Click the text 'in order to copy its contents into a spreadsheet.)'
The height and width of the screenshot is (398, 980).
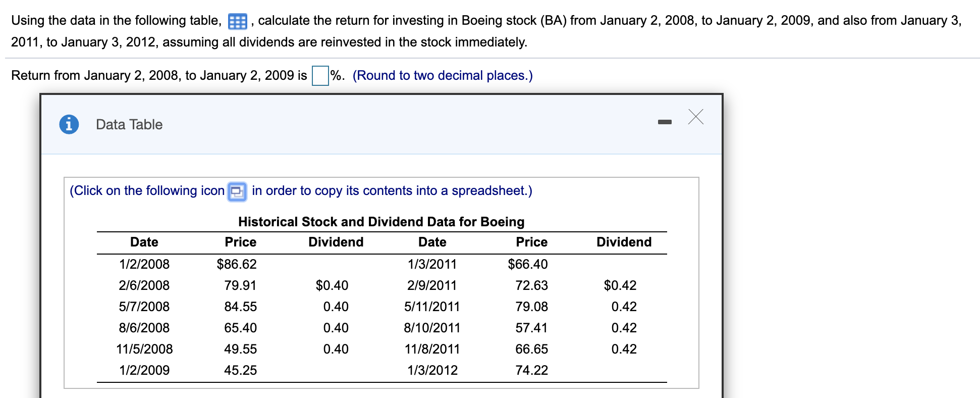tap(392, 190)
